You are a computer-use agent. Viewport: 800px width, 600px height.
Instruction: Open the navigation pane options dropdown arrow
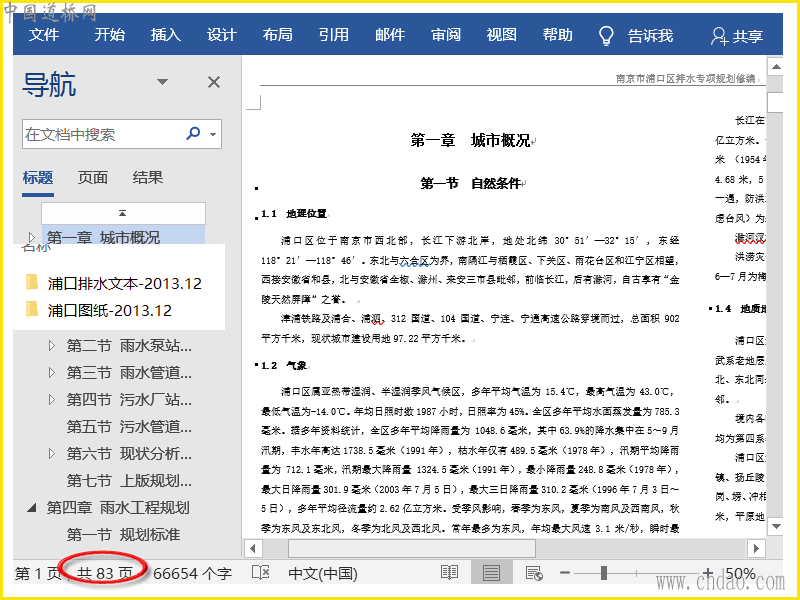[162, 82]
